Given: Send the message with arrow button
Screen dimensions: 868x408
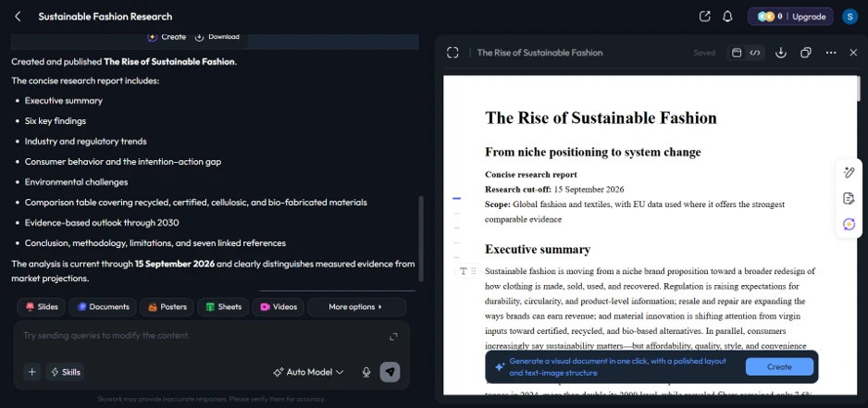Looking at the screenshot, I should coord(391,372).
